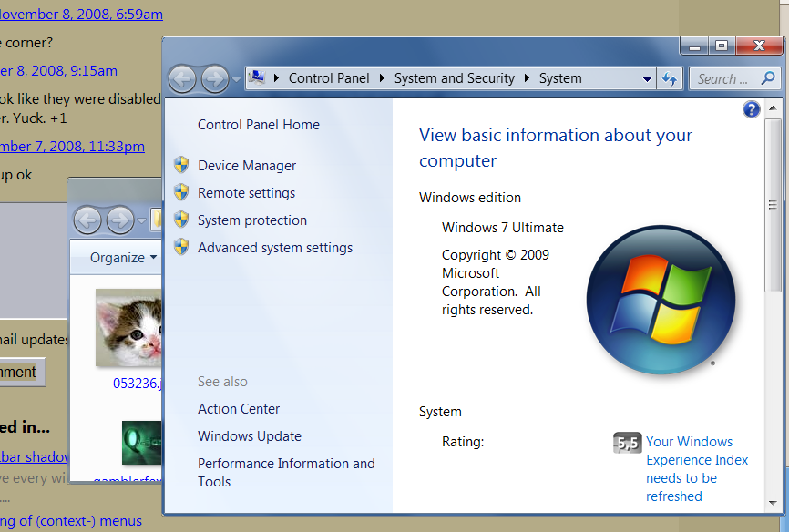The height and width of the screenshot is (532, 789).
Task: Select Control Panel breadcrumb in address bar
Action: coord(329,78)
